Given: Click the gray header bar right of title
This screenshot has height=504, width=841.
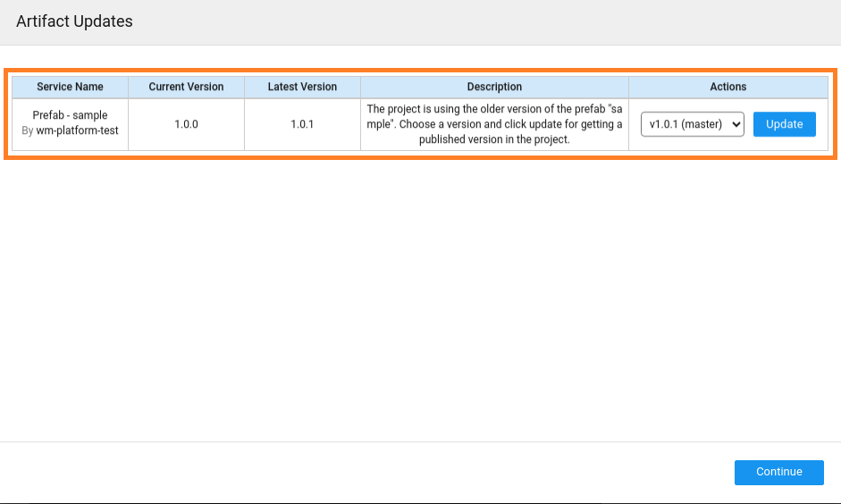Looking at the screenshot, I should pyautogui.click(x=492, y=21).
